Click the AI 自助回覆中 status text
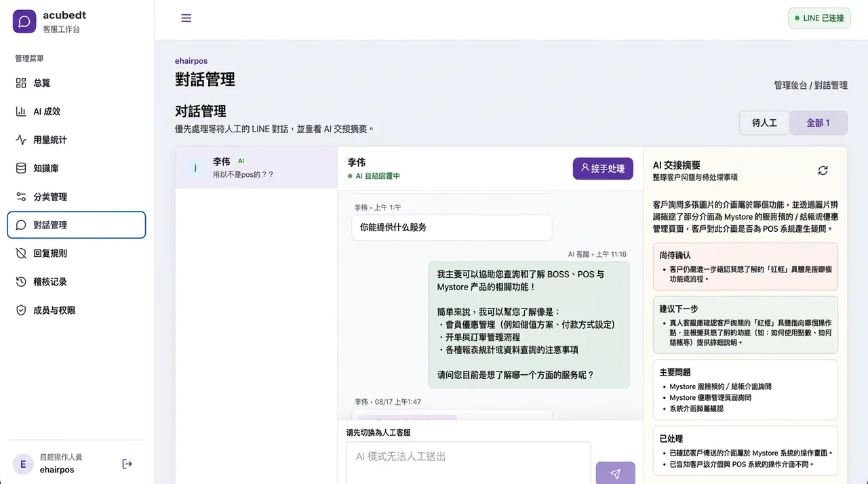This screenshot has width=868, height=484. (x=378, y=176)
